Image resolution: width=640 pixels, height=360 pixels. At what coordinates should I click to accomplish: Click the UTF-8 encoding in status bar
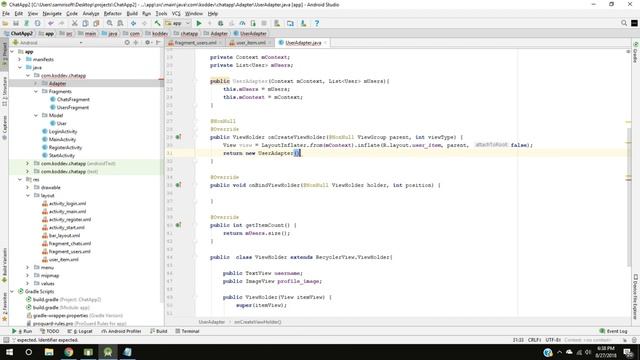click(x=553, y=340)
